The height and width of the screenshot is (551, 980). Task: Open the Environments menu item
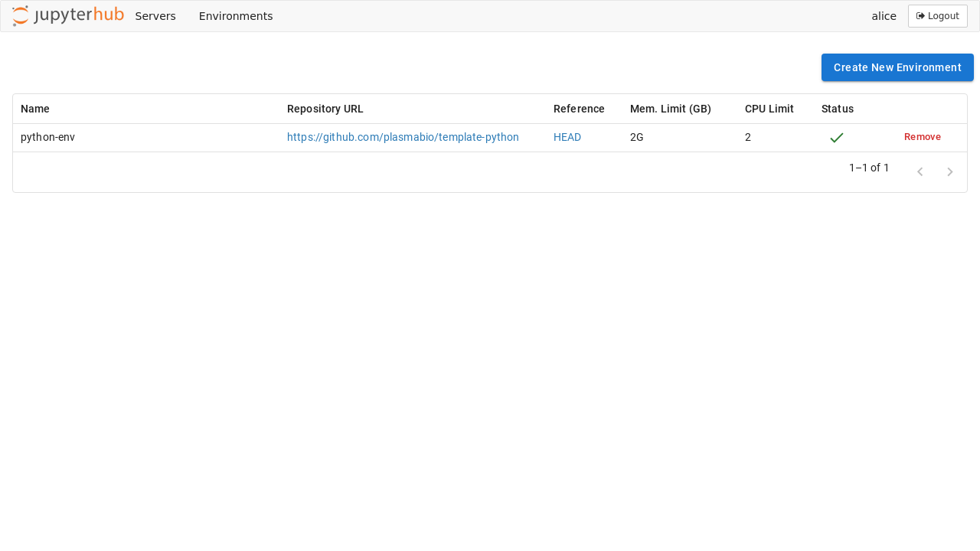(236, 16)
